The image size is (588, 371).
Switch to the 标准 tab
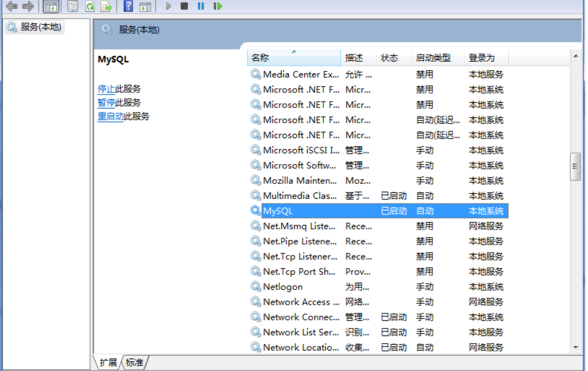click(134, 362)
